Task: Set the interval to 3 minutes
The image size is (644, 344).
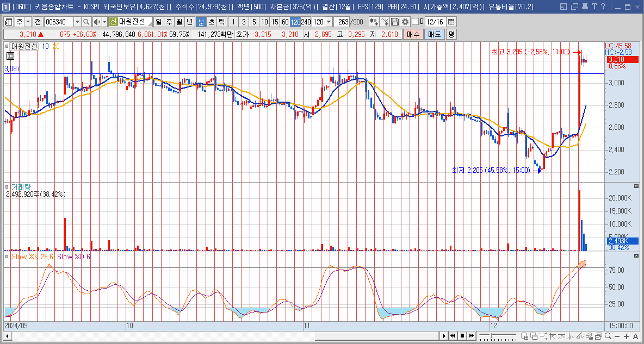Action: click(x=244, y=22)
